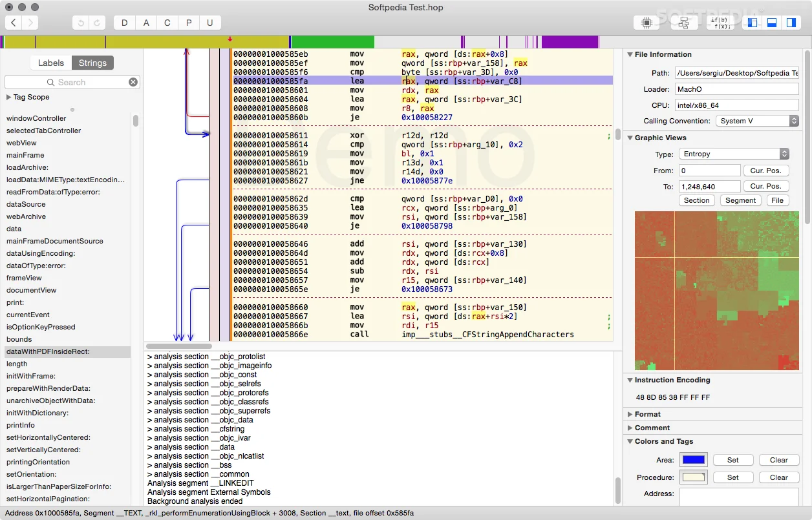Clear the search field with the X icon
Image resolution: width=812 pixels, height=520 pixels.
[x=133, y=81]
